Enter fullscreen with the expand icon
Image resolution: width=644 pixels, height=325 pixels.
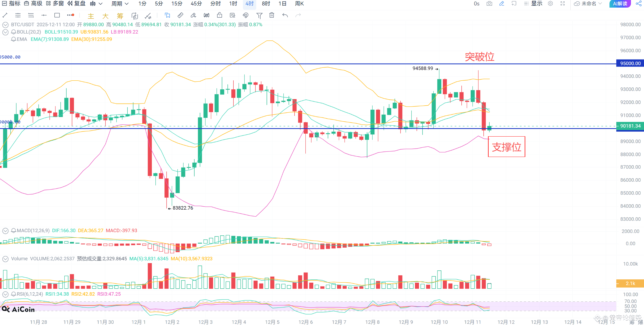click(x=563, y=4)
